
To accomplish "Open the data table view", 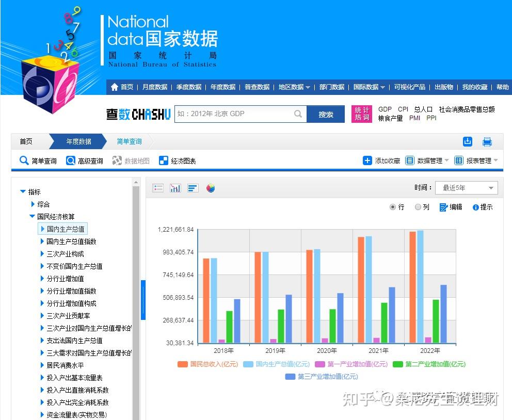I will [x=158, y=188].
